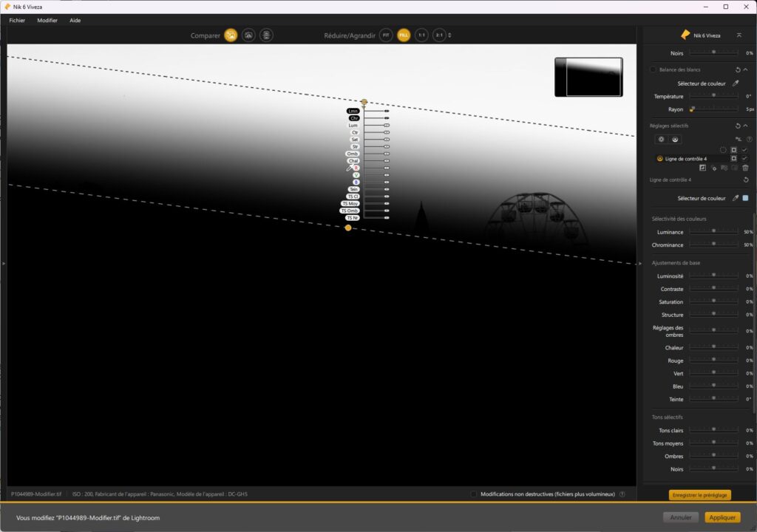Show mask for Ligne de contrôle 4
757x532 pixels.
tap(734, 158)
